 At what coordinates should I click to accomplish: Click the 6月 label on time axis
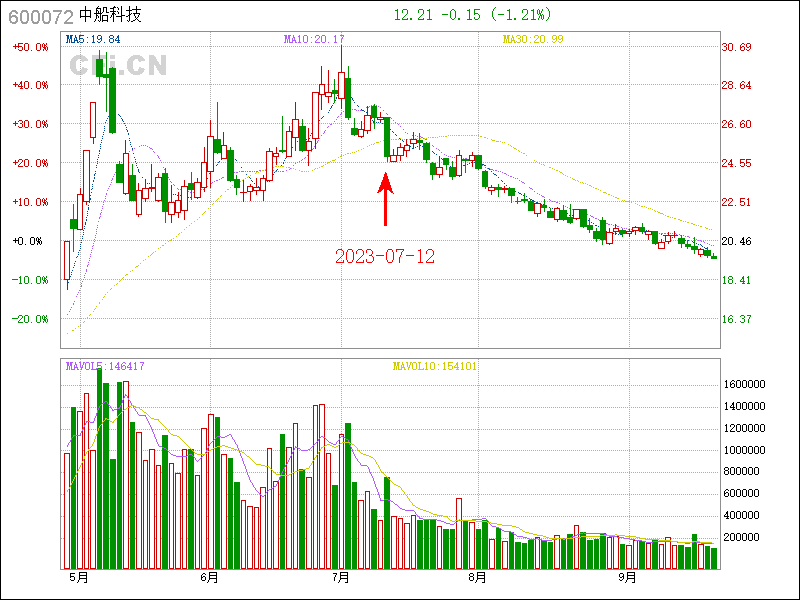(x=209, y=578)
